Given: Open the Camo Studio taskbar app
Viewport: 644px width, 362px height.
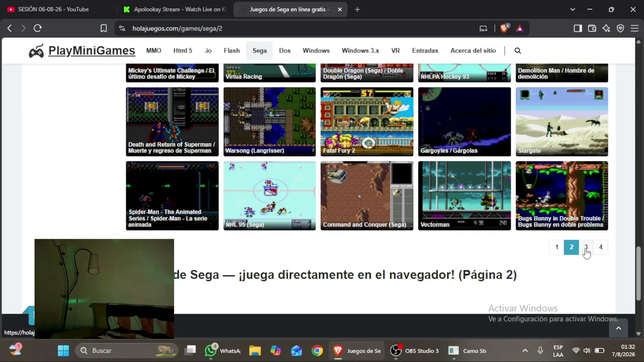Looking at the screenshot, I should click(x=468, y=350).
